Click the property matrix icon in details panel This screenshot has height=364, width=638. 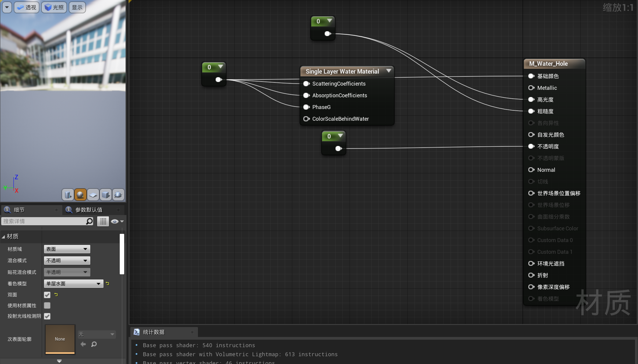pos(103,221)
